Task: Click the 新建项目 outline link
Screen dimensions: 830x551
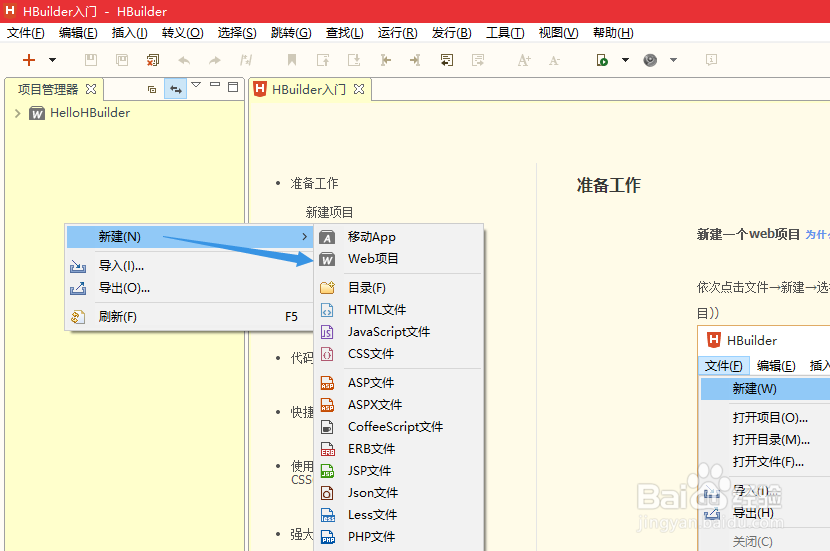Action: (x=329, y=212)
